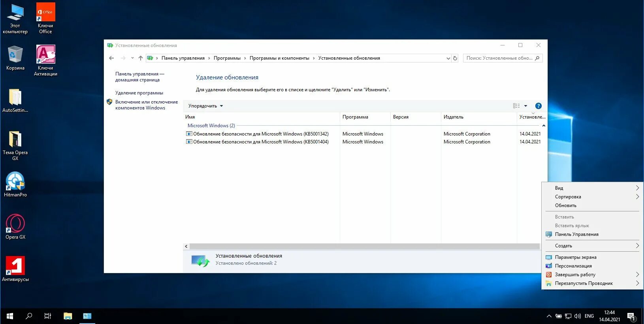The width and height of the screenshot is (644, 324).
Task: Open Персонализация from context menu
Action: pyautogui.click(x=592, y=266)
